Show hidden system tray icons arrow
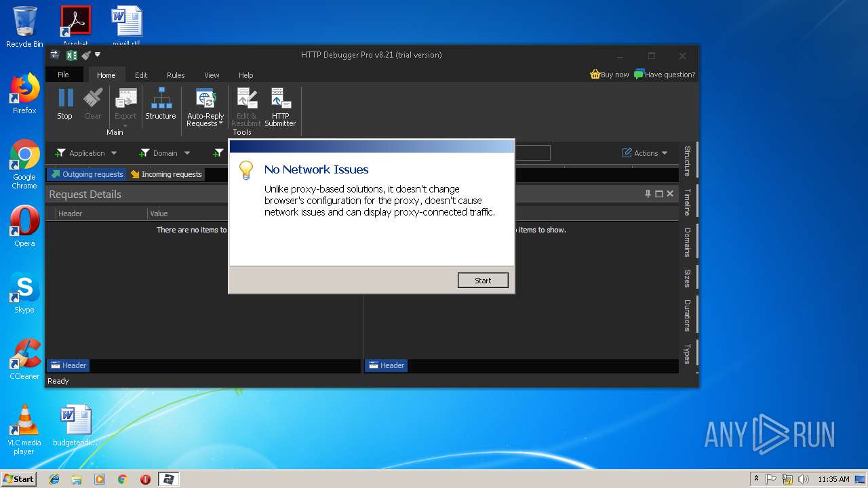Screen dimensions: 868x488 (x=756, y=479)
